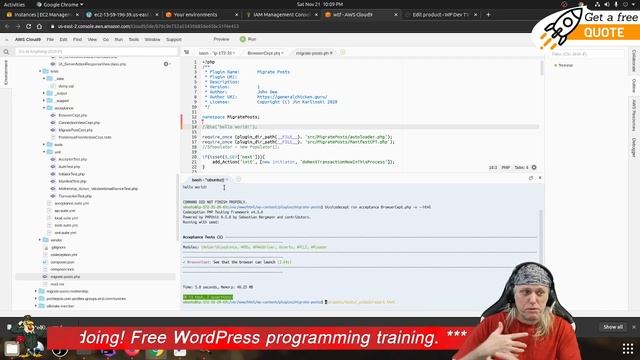Click the Support menu item

tap(173, 40)
